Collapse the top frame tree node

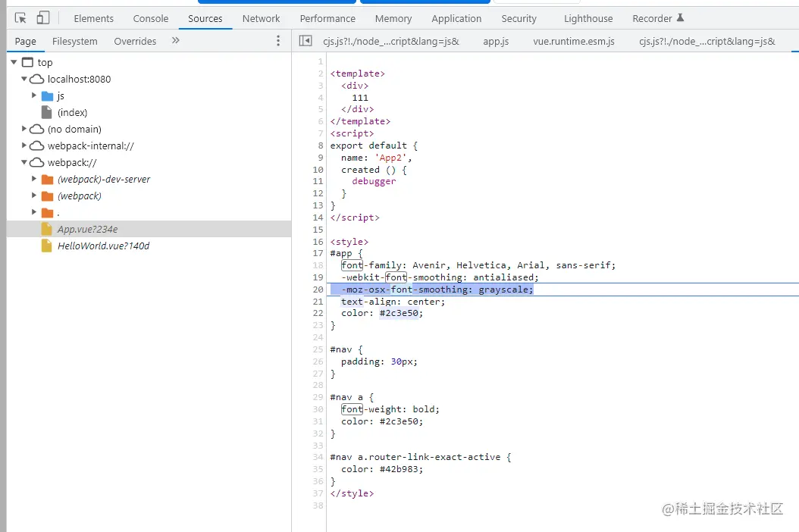click(x=14, y=62)
